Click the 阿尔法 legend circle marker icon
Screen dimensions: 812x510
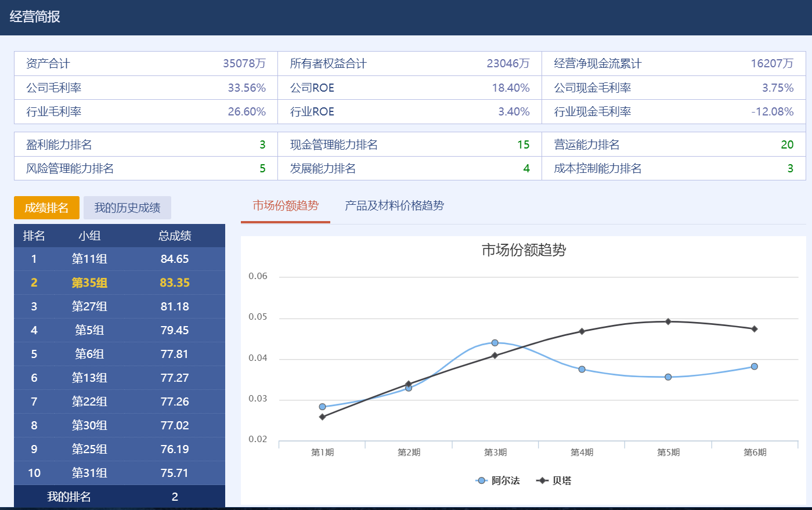click(x=481, y=480)
